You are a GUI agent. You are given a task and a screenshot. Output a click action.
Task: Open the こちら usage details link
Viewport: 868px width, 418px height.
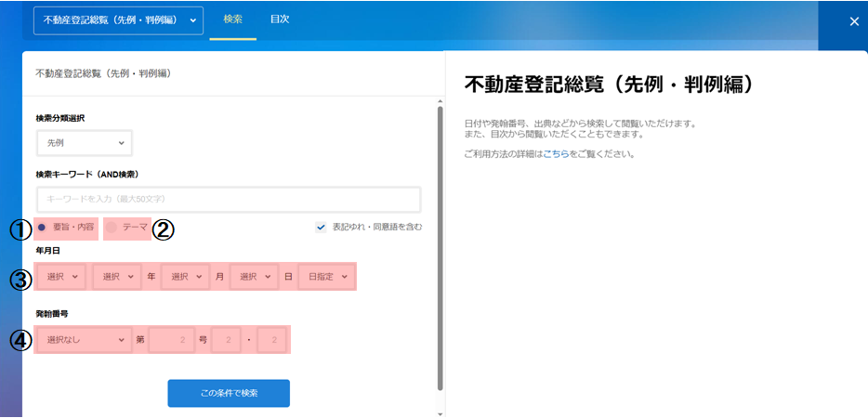(x=556, y=154)
